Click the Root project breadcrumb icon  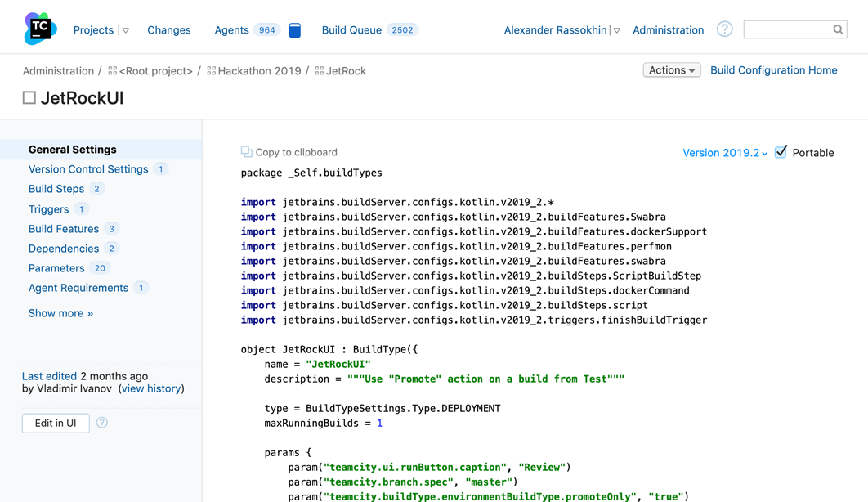coord(113,71)
